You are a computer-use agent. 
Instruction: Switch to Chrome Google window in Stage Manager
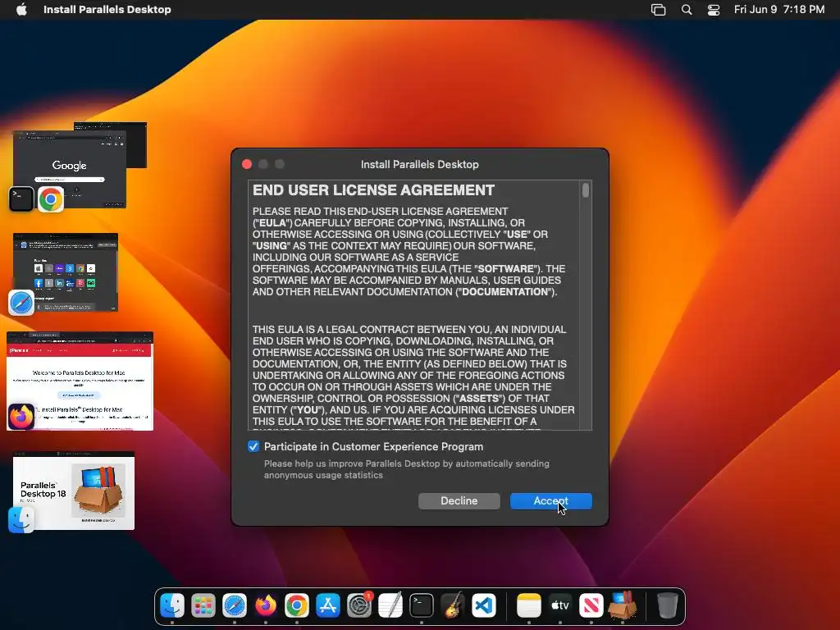click(70, 169)
